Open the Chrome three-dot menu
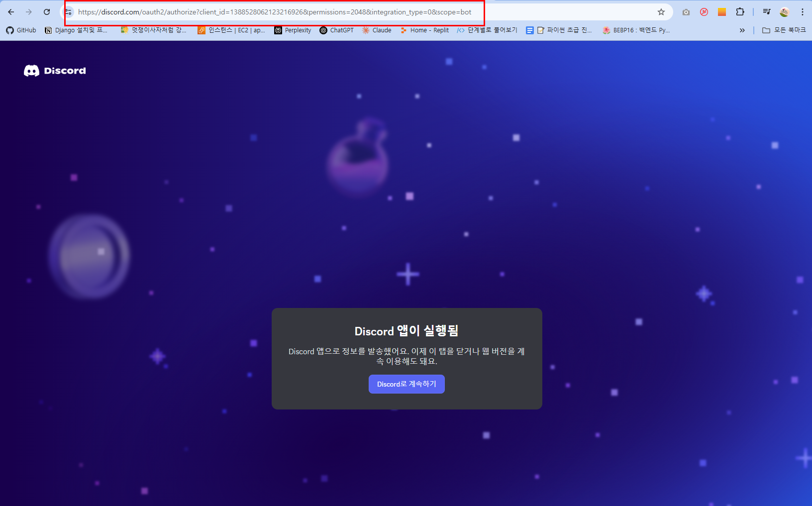The width and height of the screenshot is (812, 506). point(803,12)
